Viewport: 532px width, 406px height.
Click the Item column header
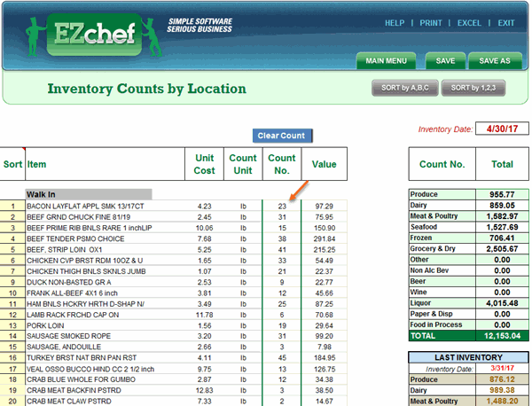106,164
